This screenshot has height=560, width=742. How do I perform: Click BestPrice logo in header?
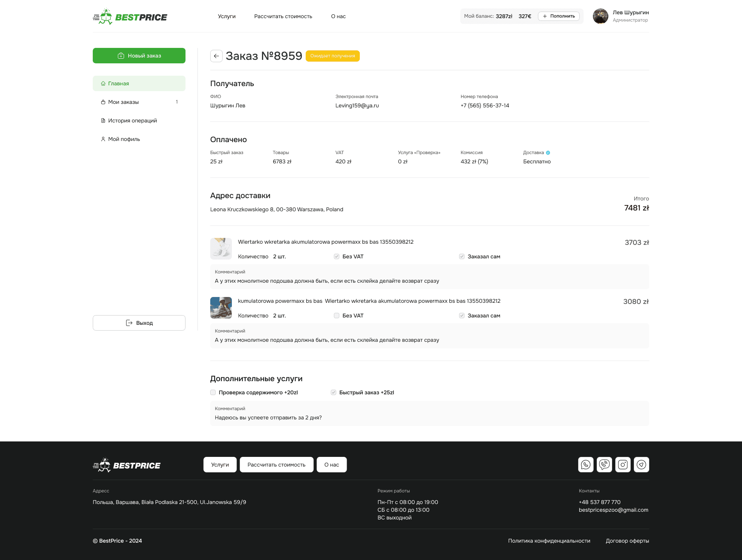130,17
